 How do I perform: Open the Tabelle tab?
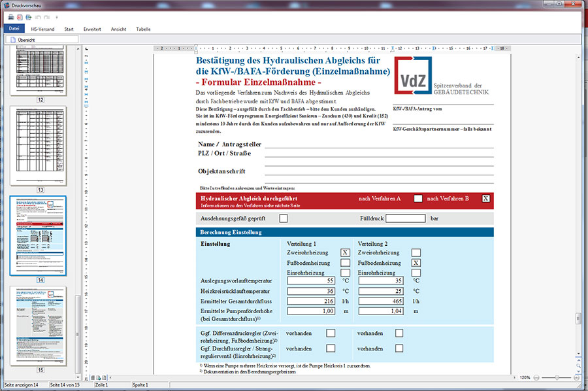[x=143, y=29]
